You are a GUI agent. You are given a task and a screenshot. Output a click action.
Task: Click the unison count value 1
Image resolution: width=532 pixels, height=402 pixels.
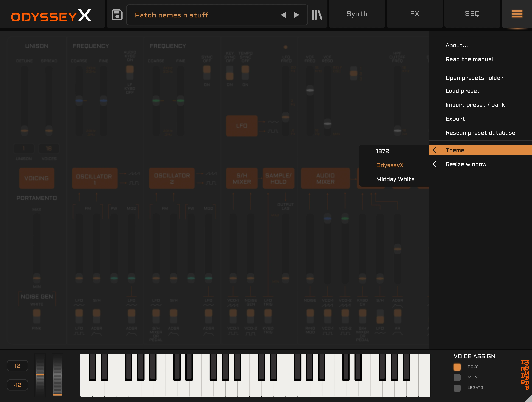pos(24,149)
